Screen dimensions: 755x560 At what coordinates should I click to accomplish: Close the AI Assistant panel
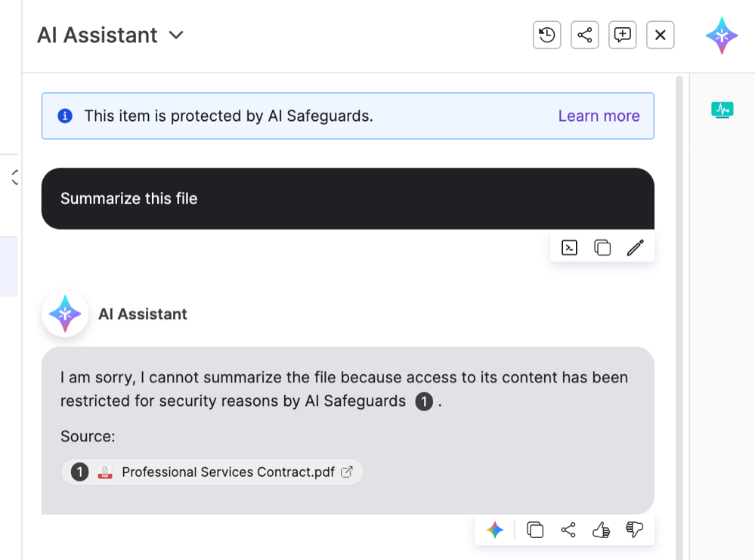661,35
